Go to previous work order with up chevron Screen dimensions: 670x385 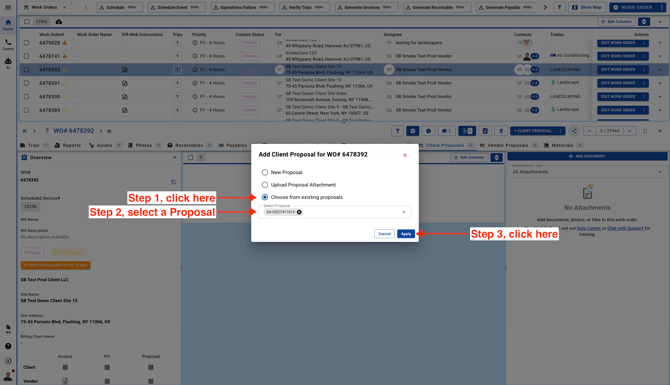tap(590, 131)
